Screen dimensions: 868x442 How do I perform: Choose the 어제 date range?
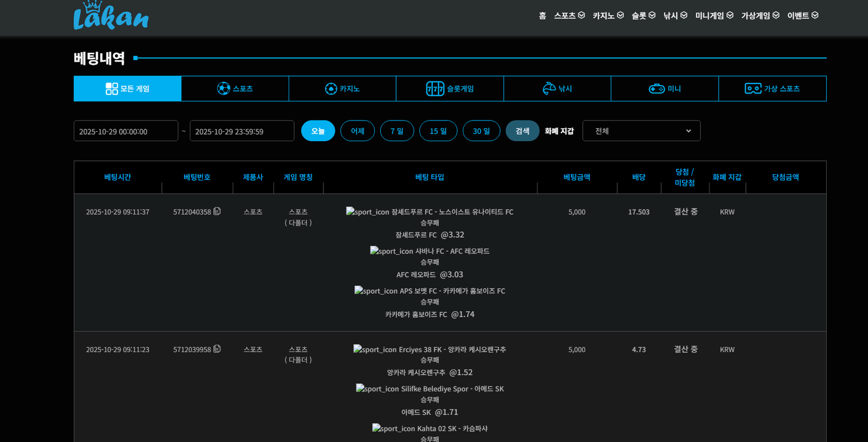click(358, 131)
